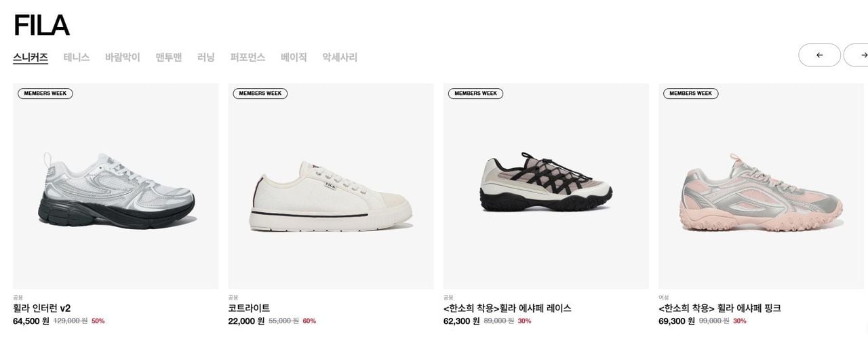This screenshot has height=345, width=868.
Task: Select the 스니커즈 tab
Action: pyautogui.click(x=31, y=58)
